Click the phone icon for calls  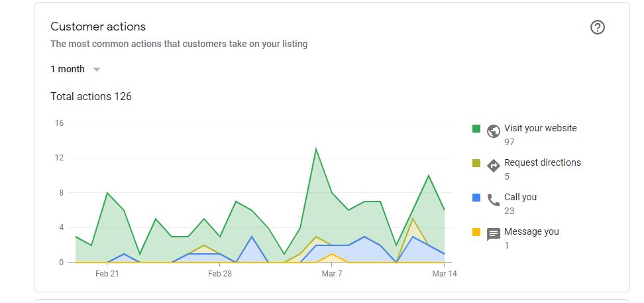(493, 200)
